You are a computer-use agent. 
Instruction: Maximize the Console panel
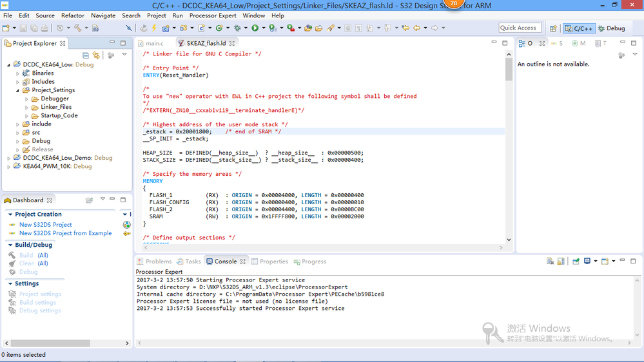pyautogui.click(x=633, y=261)
